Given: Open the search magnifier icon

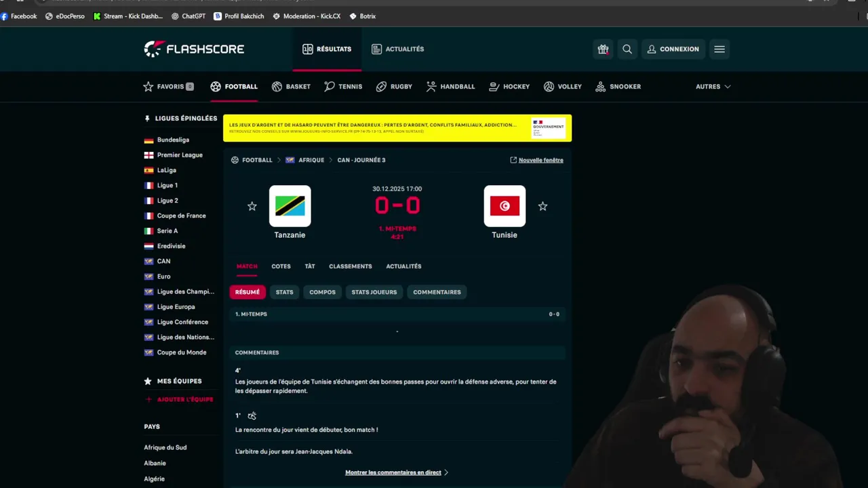Looking at the screenshot, I should point(627,49).
